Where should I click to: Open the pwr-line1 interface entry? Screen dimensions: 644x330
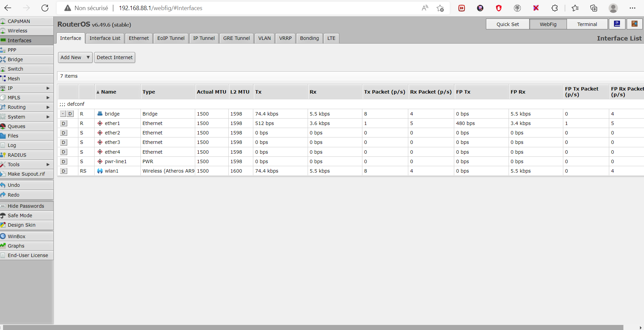click(x=115, y=161)
